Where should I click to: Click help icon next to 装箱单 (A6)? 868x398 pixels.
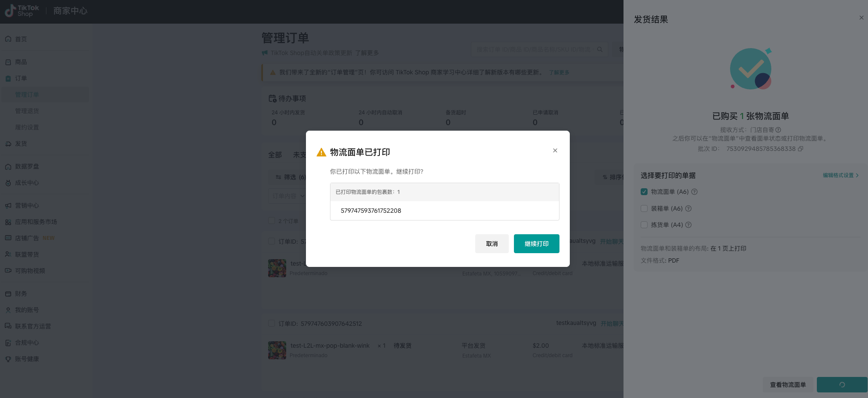(688, 208)
